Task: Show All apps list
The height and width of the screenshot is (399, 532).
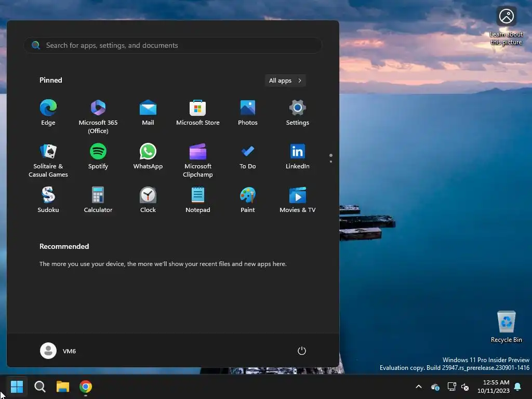Action: coord(285,81)
